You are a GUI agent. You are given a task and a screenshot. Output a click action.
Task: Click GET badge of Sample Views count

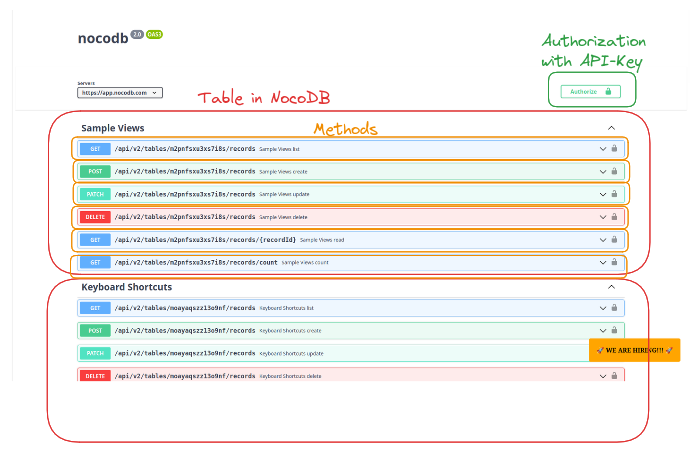pos(95,263)
